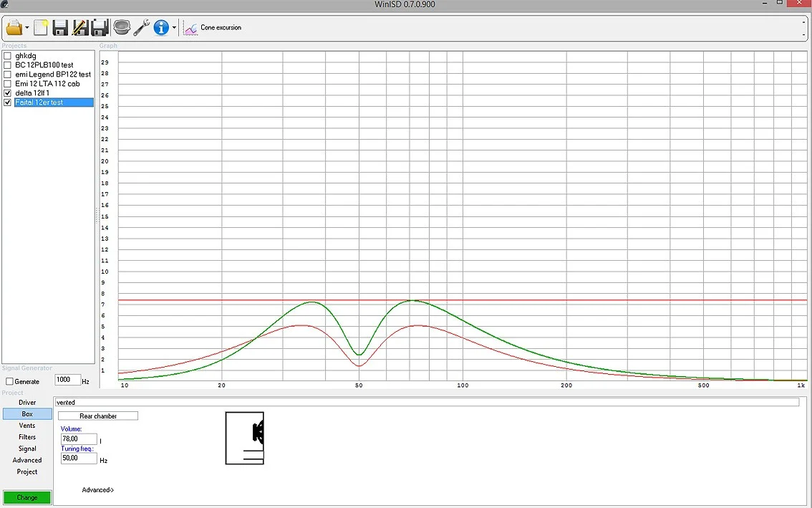Click the open project folder icon

14,28
